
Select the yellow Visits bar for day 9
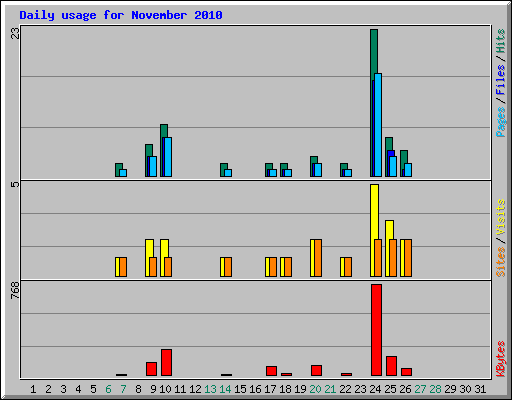click(x=149, y=248)
